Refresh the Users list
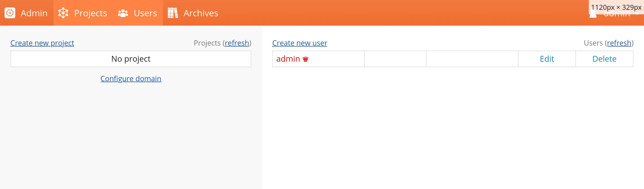644x189 pixels. [x=619, y=43]
